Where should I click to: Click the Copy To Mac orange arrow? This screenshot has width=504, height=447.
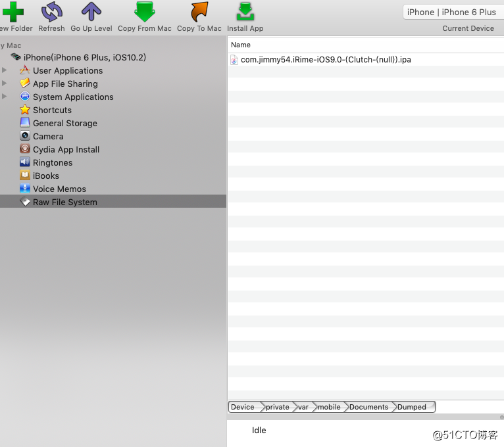[199, 12]
